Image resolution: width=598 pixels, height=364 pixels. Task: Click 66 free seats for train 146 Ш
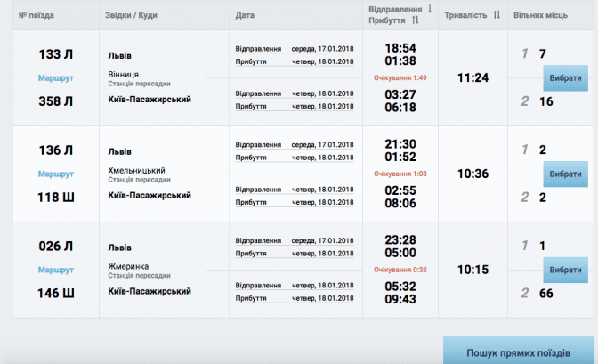(x=546, y=293)
